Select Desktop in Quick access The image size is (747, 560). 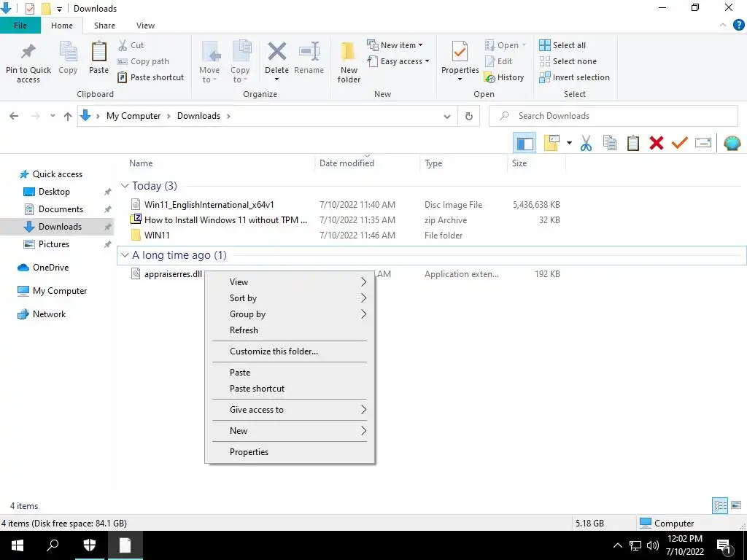click(54, 192)
